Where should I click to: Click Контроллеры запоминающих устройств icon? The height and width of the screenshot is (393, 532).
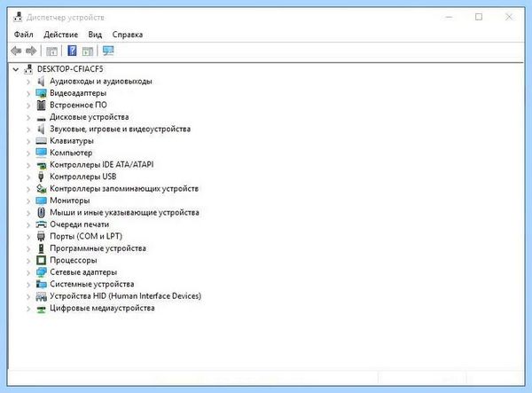(x=41, y=188)
